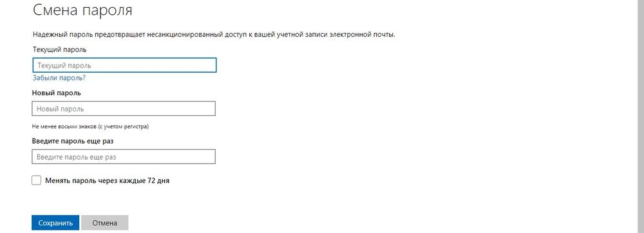Recover a forgotten password via 'Забыли пароль?'
The height and width of the screenshot is (233, 644).
59,78
